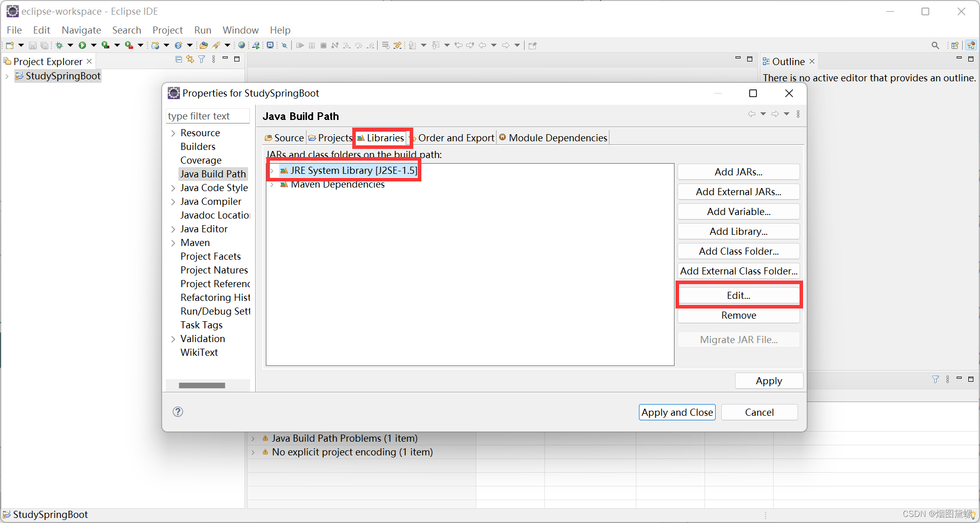
Task: Click the filter funnel icon in Project Explorer
Action: pos(202,59)
